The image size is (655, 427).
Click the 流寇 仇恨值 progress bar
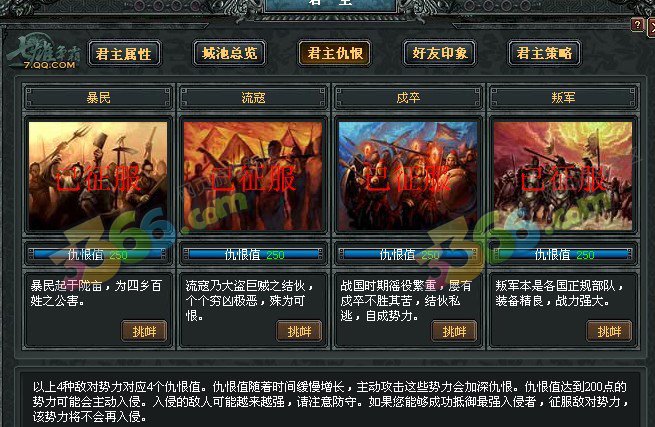click(x=253, y=254)
